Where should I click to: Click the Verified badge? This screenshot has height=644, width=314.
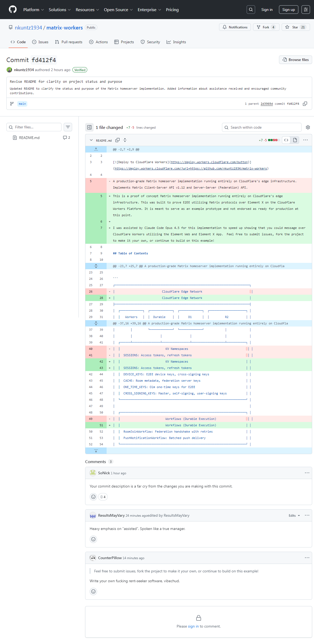click(80, 70)
